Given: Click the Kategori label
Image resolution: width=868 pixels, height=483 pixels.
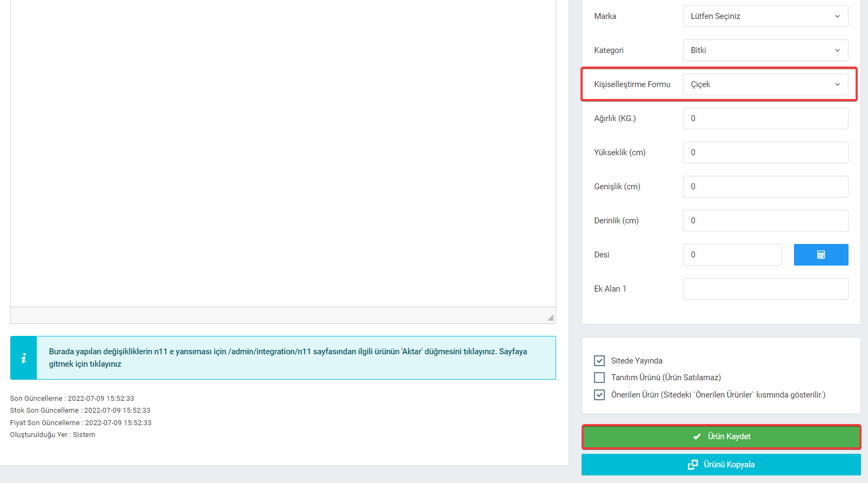Looking at the screenshot, I should coord(609,50).
